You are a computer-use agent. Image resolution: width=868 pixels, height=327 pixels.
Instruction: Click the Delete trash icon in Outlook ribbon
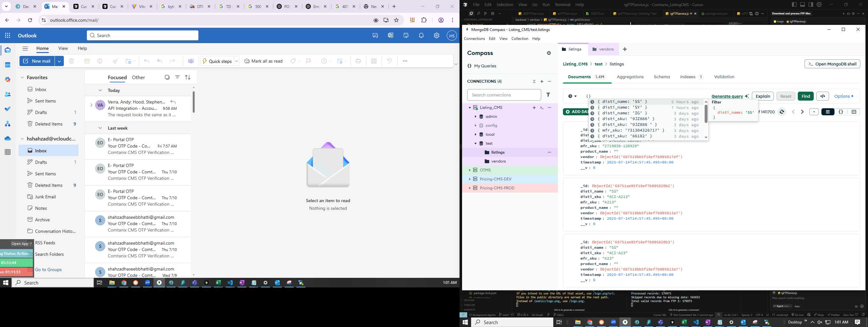coord(71,61)
